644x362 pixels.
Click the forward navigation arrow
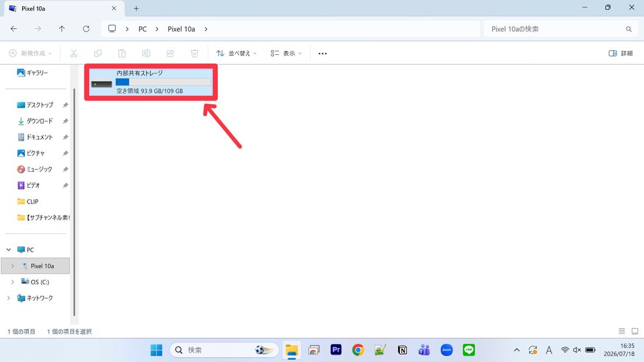tap(38, 29)
